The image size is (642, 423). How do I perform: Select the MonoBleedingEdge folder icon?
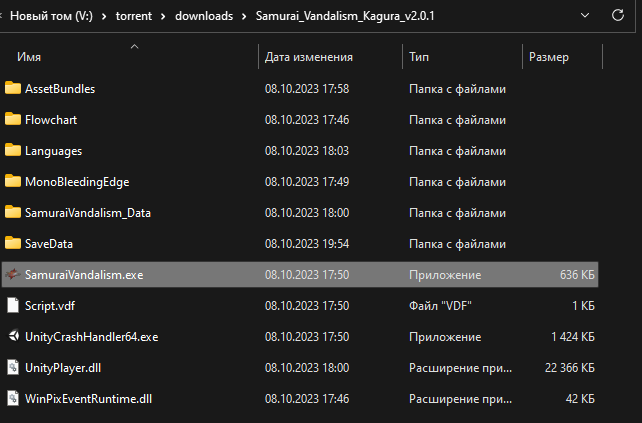pos(13,181)
